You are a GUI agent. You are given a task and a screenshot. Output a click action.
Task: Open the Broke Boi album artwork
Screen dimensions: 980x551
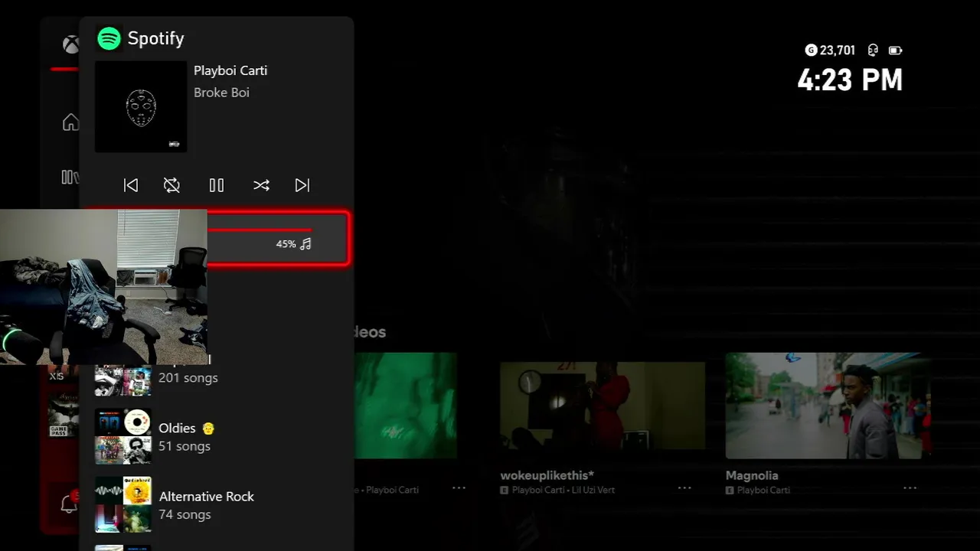click(x=141, y=107)
